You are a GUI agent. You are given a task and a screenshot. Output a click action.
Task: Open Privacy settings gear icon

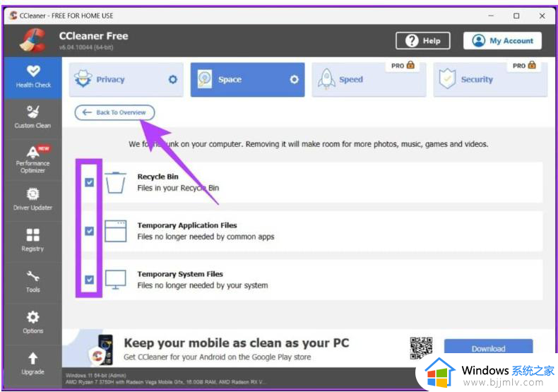pyautogui.click(x=173, y=79)
